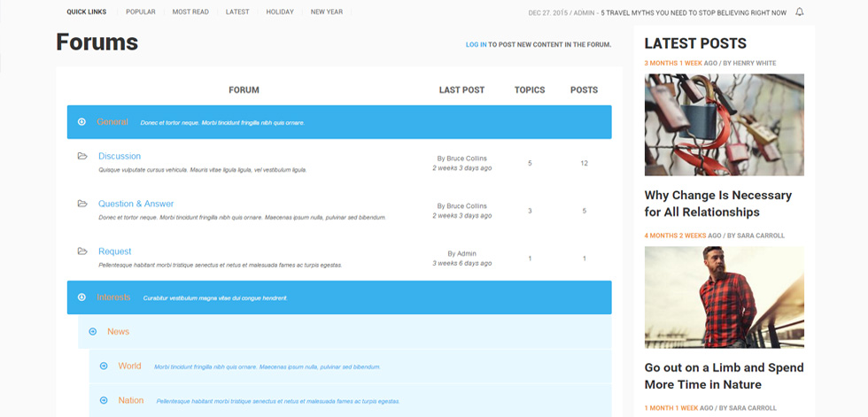Open the Request forum
The image size is (868, 417).
[114, 251]
